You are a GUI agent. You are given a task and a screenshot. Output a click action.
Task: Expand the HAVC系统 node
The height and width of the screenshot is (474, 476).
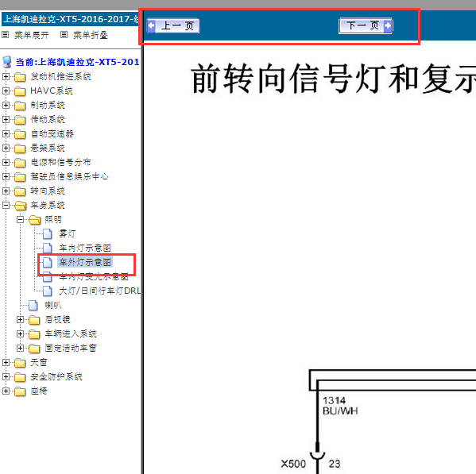click(x=6, y=91)
